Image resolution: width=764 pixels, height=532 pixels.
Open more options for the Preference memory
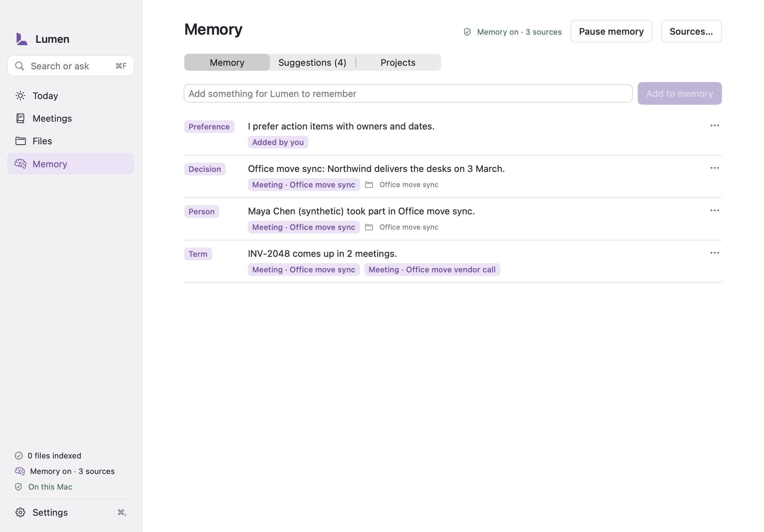[x=714, y=126]
